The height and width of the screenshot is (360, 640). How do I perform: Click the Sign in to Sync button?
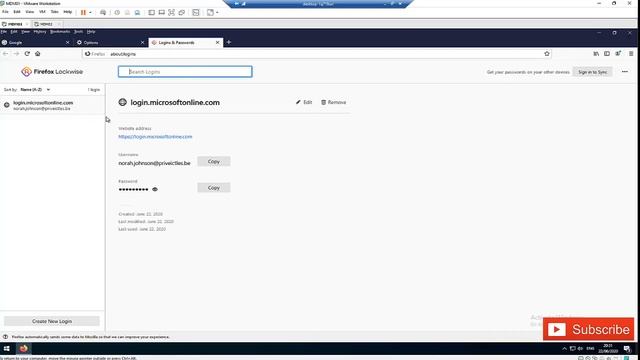tap(592, 72)
